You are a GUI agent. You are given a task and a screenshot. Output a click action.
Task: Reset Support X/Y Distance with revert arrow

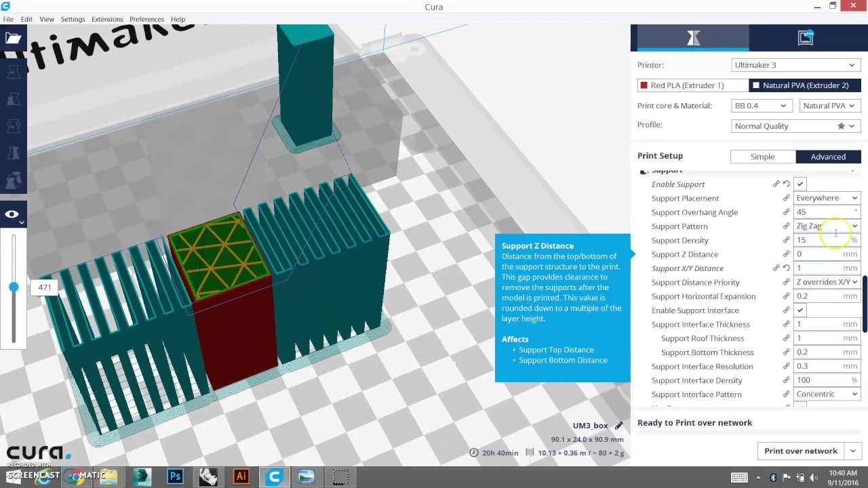point(787,268)
